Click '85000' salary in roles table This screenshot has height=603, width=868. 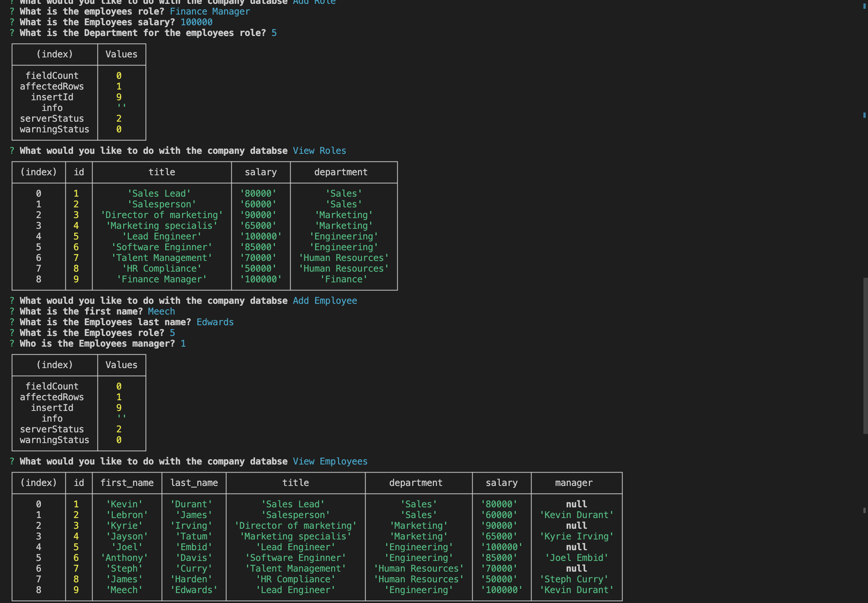click(258, 247)
